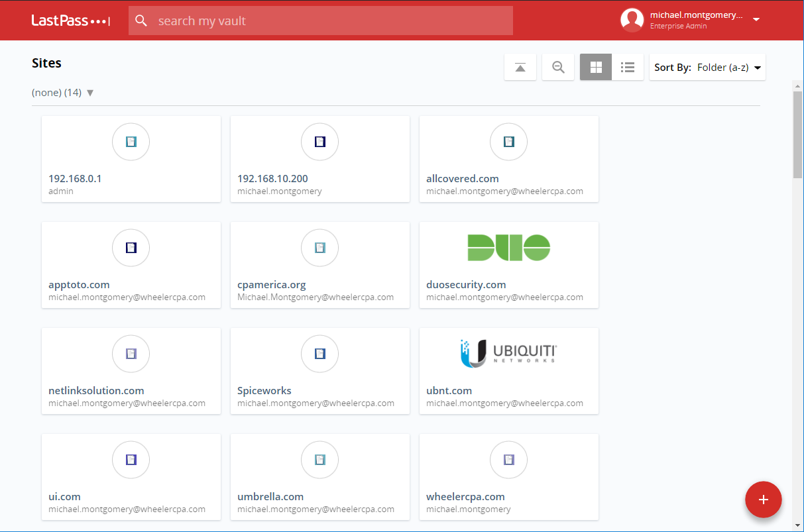Click the username under wheelercpa.com
Image resolution: width=804 pixels, height=532 pixels.
click(469, 509)
